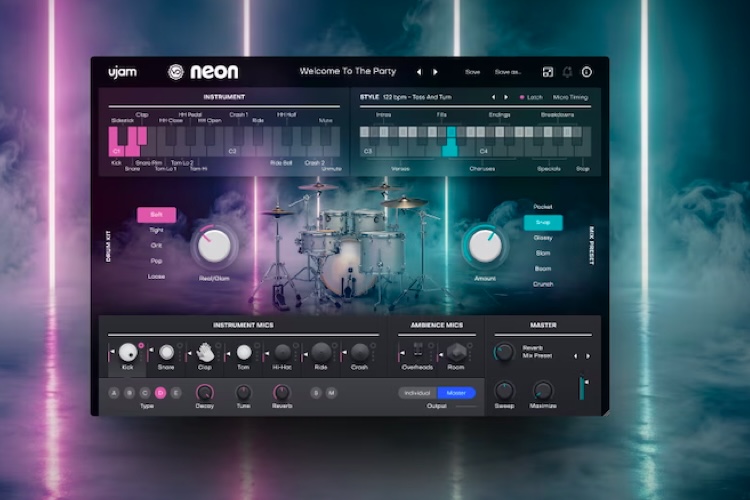This screenshot has height=500, width=750.
Task: Click the Save button
Action: pyautogui.click(x=473, y=72)
